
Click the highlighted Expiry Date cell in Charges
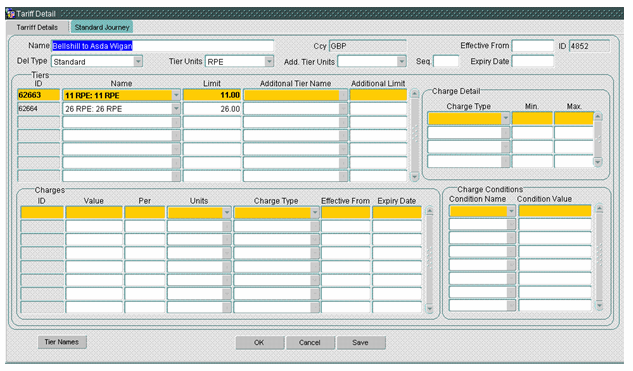point(397,212)
